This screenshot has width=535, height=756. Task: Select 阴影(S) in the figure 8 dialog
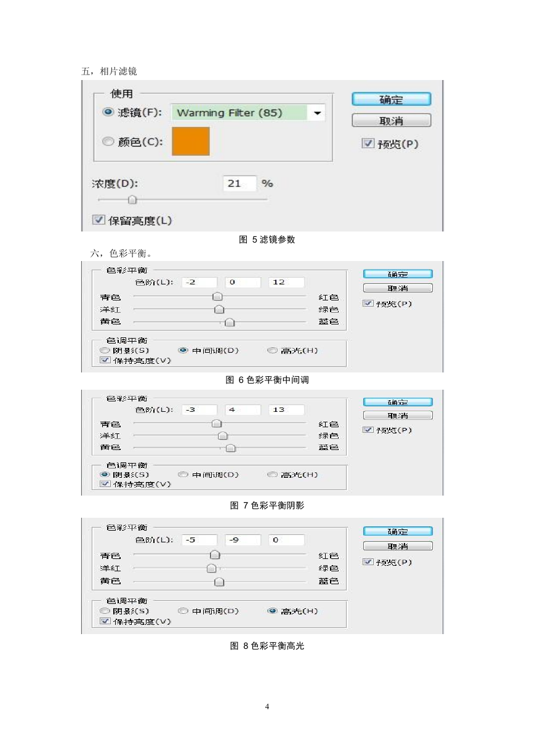[x=105, y=611]
